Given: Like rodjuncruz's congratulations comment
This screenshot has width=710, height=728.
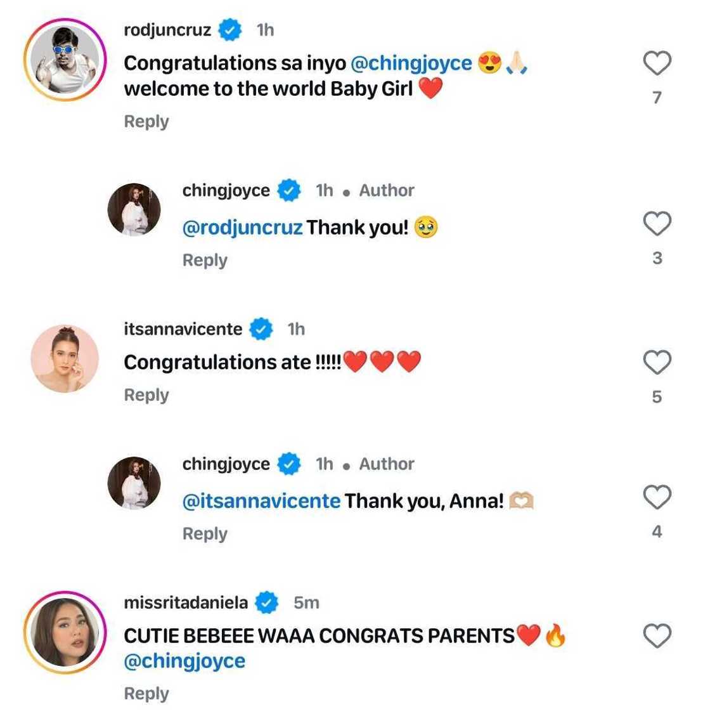Looking at the screenshot, I should pyautogui.click(x=657, y=63).
